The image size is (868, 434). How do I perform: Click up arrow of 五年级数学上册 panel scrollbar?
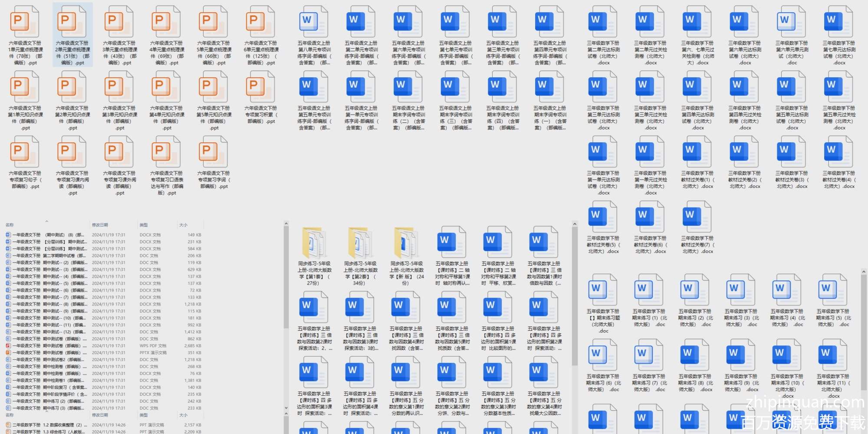(x=575, y=224)
